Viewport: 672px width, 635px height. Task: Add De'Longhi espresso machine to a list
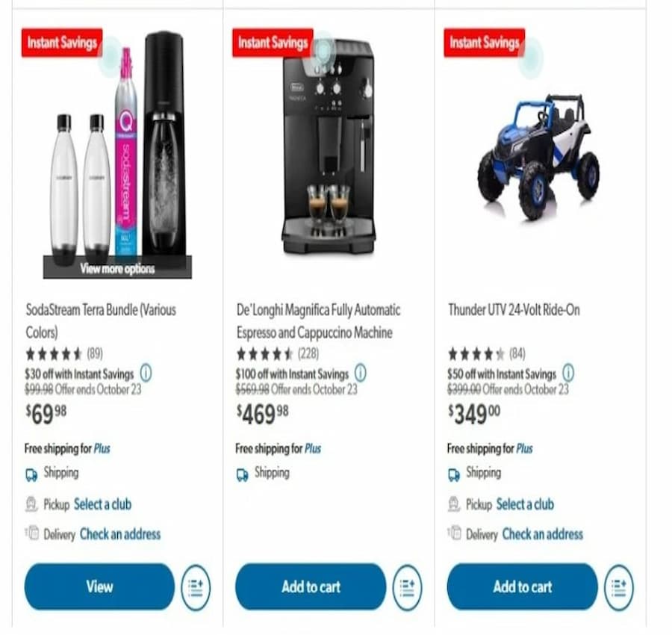[x=407, y=587]
